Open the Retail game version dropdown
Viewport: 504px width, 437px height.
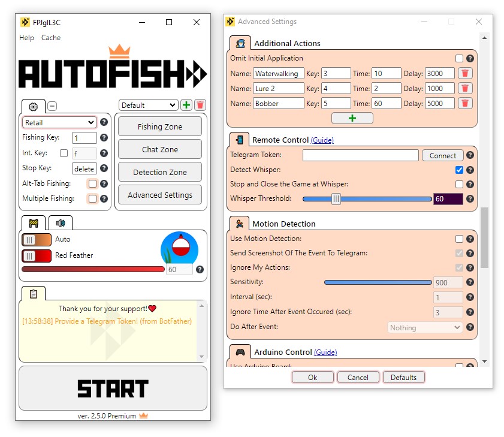coord(59,122)
